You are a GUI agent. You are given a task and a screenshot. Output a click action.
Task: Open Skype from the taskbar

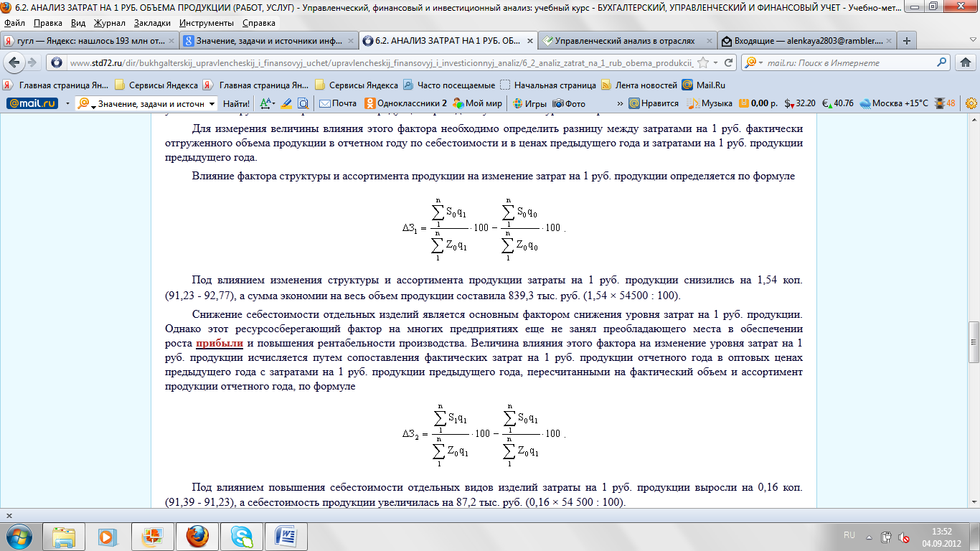242,536
